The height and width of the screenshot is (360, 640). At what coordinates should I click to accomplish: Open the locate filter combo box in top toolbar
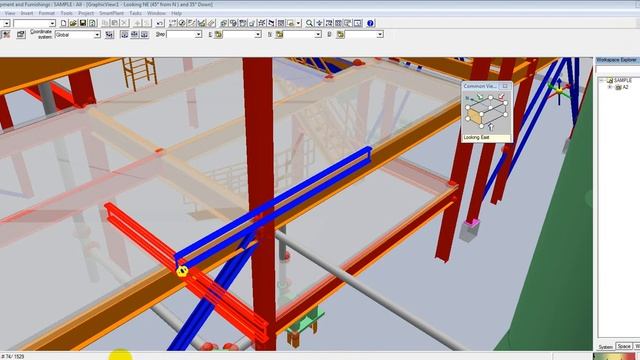coord(34,23)
